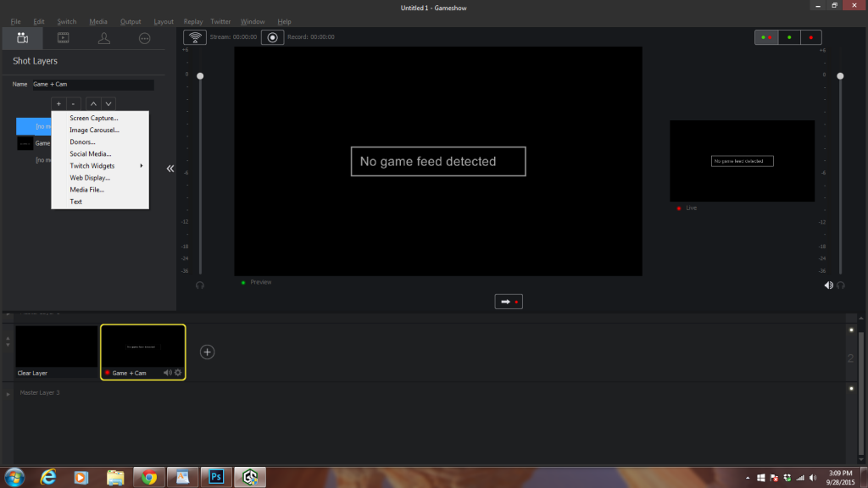Click the plus button to add a shot
Screen dimensions: 868x488
click(207, 351)
